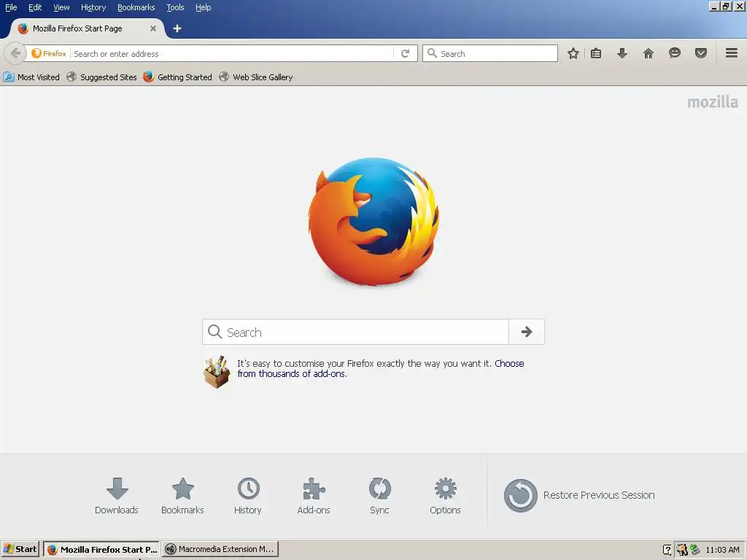The height and width of the screenshot is (560, 747).
Task: Open the Tools menu
Action: pos(175,7)
